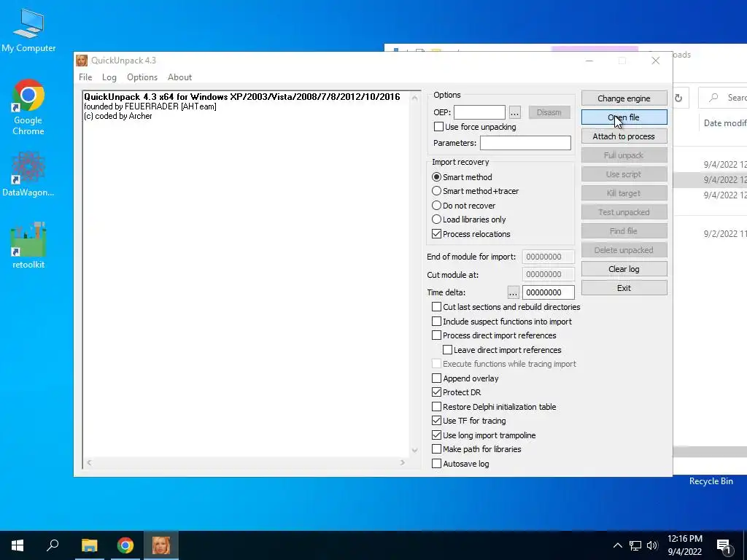Viewport: 747px width, 560px height.
Task: Click log vertical scrollbar up arrow
Action: click(x=414, y=98)
